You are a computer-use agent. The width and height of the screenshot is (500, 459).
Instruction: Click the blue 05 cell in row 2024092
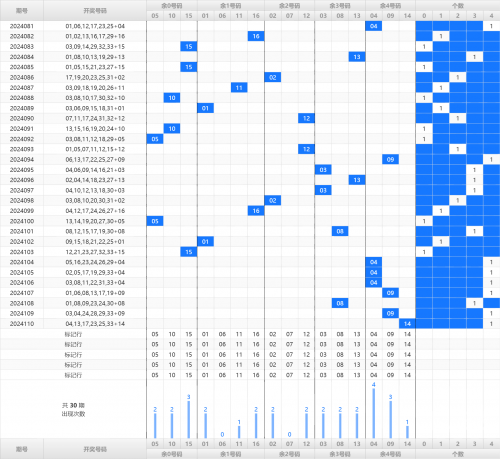pyautogui.click(x=155, y=139)
